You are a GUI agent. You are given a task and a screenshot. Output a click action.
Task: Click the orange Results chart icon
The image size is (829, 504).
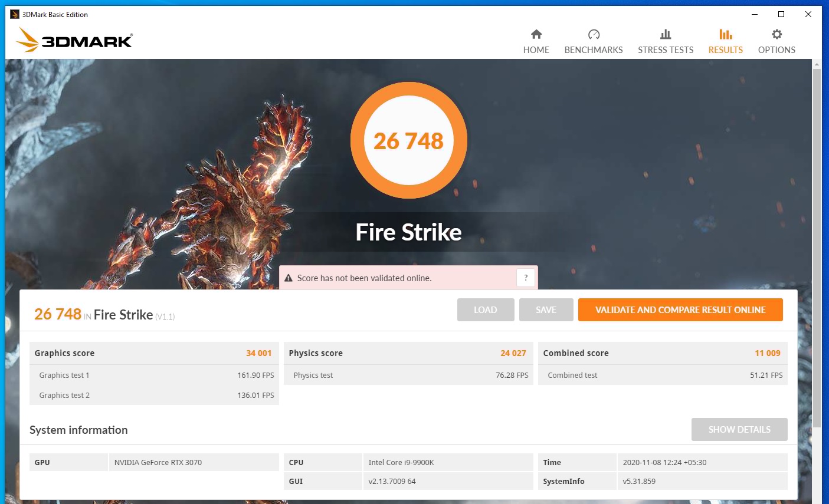725,34
